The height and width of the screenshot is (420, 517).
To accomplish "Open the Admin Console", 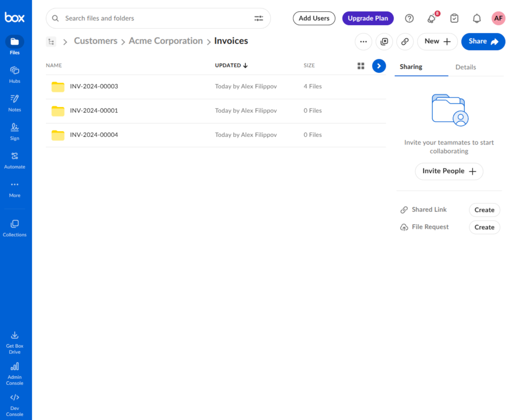I will tap(15, 374).
